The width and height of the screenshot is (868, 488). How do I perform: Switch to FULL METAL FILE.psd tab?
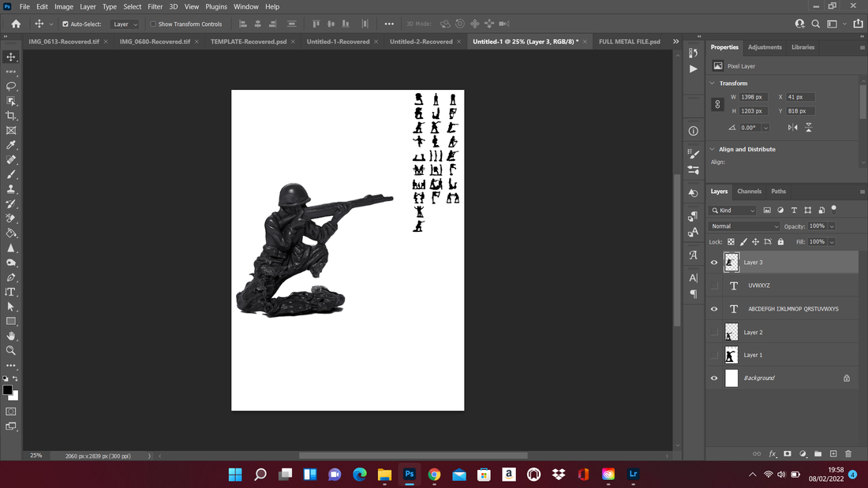pos(630,42)
